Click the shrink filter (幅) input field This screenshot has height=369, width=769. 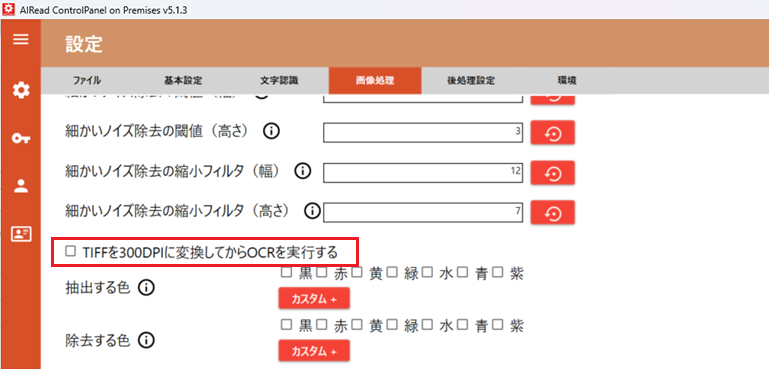pyautogui.click(x=423, y=173)
